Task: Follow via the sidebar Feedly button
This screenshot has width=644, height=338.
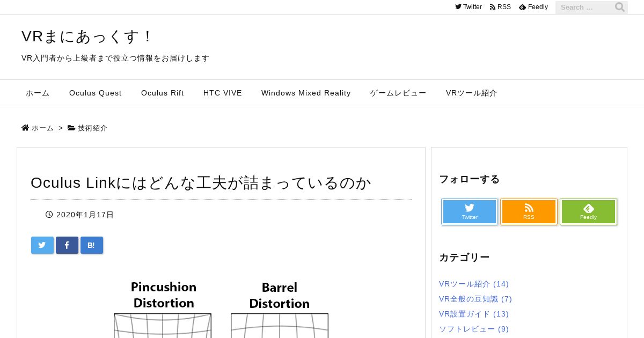Action: click(589, 212)
